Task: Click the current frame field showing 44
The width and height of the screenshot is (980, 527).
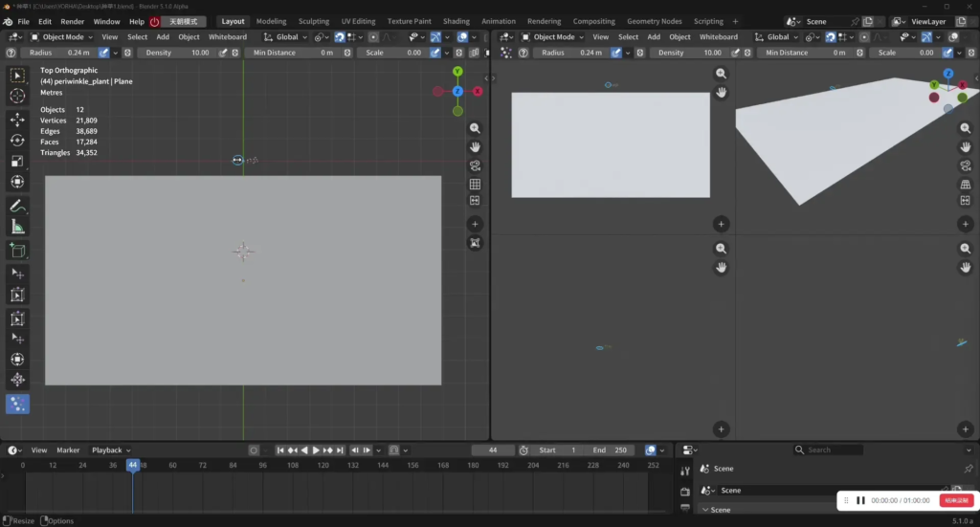Action: coord(493,450)
